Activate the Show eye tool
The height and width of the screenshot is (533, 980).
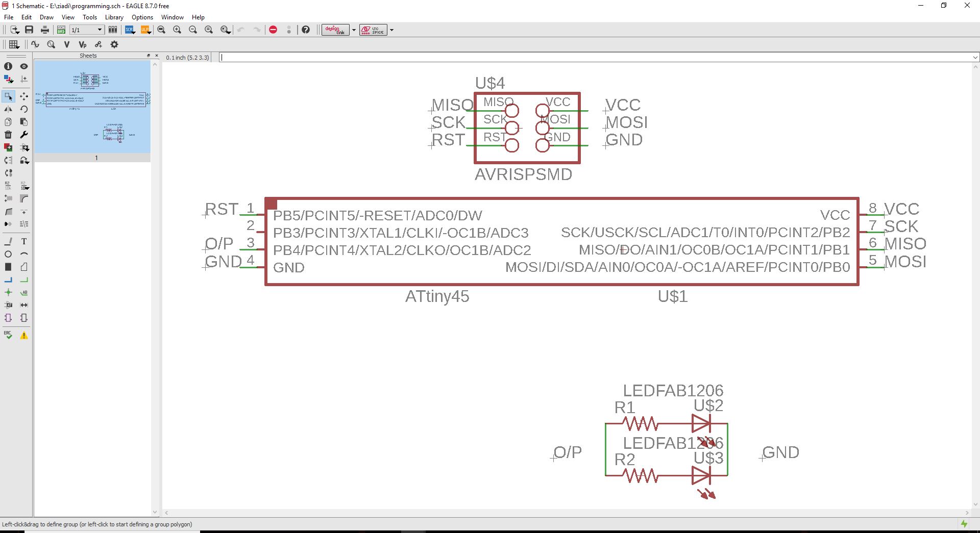tap(23, 66)
